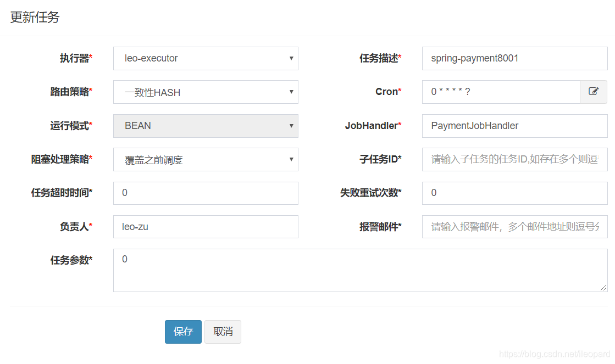
Task: Click the 任务参数 field label
Action: click(x=71, y=260)
